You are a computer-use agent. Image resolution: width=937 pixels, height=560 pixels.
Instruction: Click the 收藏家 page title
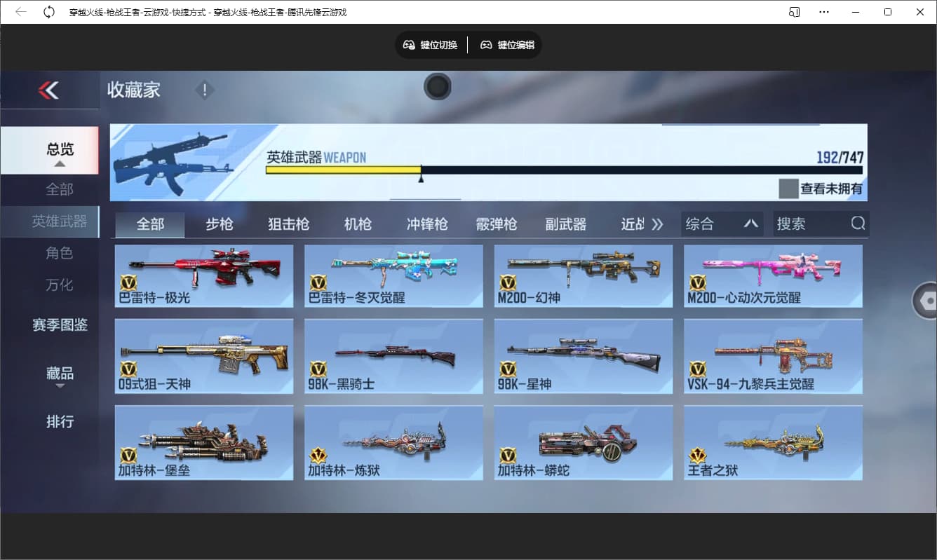point(134,90)
